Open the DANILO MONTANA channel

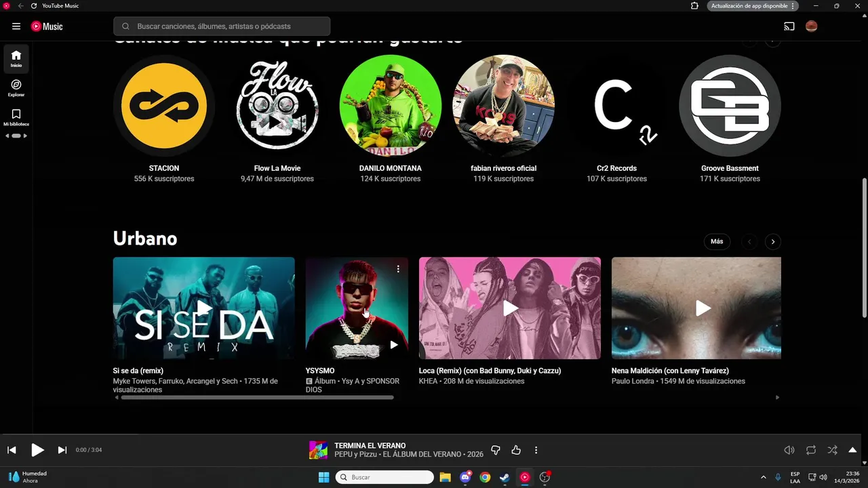pyautogui.click(x=391, y=106)
